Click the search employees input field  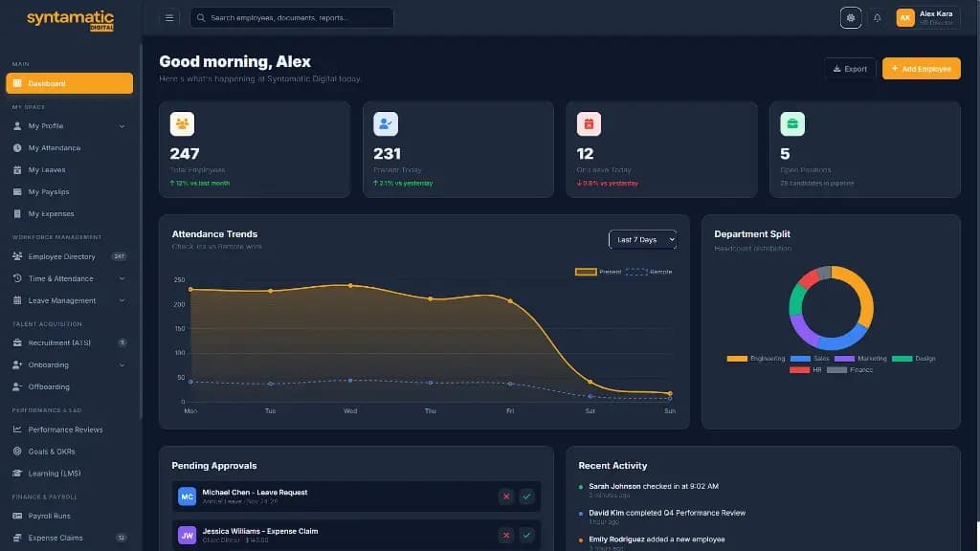point(292,18)
